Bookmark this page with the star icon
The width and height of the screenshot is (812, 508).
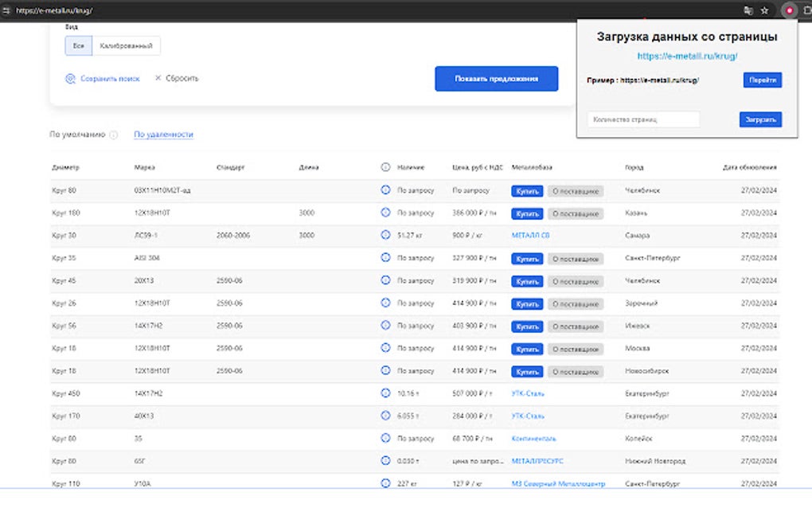coord(764,10)
